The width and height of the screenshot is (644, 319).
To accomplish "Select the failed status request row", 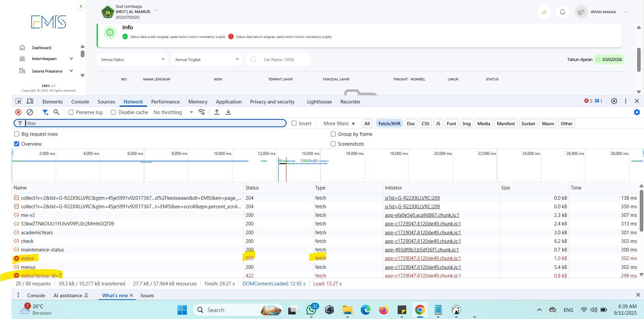I will pos(27,258).
